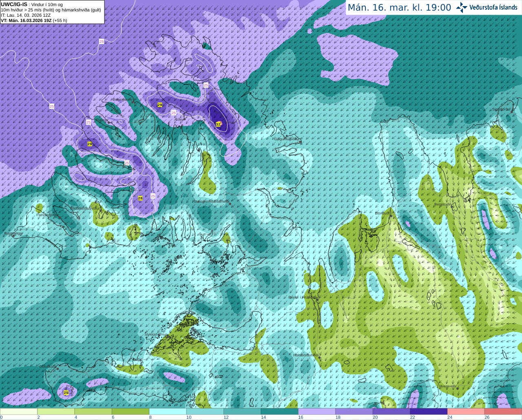Screen dimensions: 522x420
Task: Pick the deep indigo 22–24 m/s legend swatch
Action: pos(429,411)
